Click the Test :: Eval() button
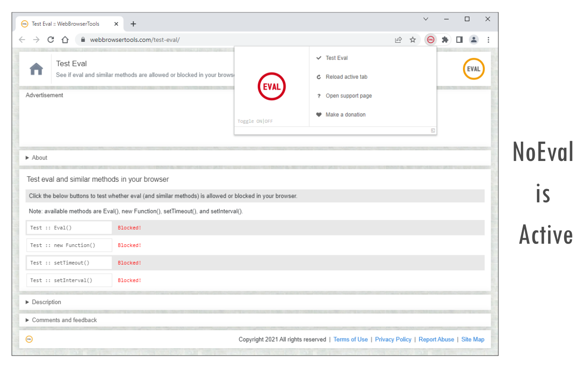 pos(69,227)
